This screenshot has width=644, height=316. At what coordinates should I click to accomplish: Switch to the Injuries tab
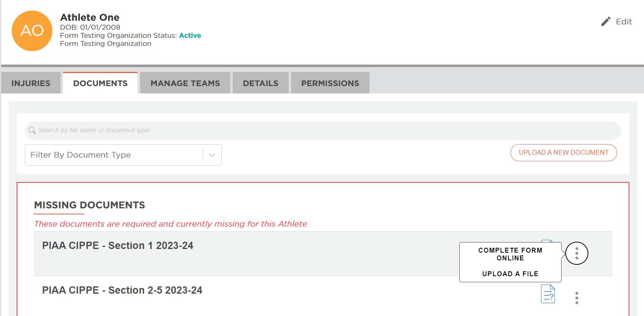(x=31, y=83)
